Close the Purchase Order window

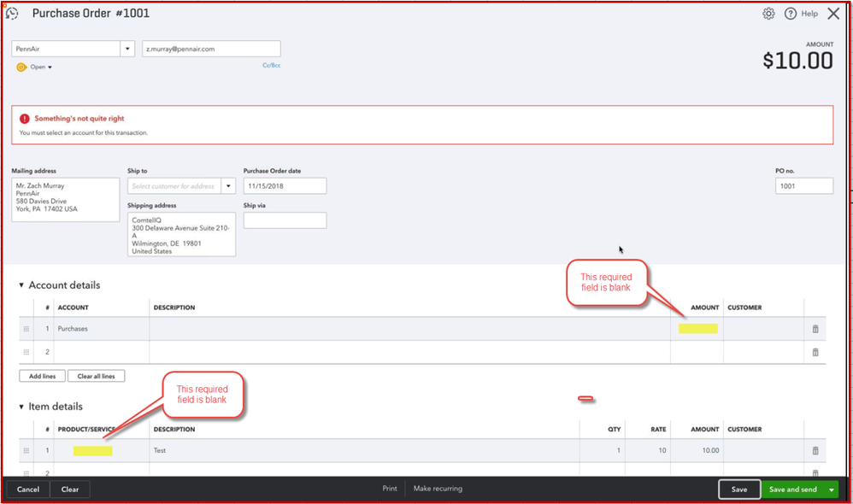833,14
